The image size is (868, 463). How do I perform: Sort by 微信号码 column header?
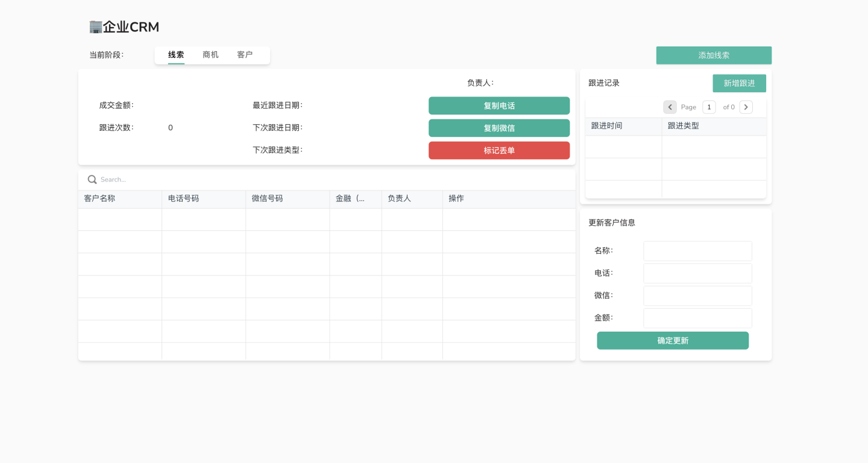click(x=288, y=199)
